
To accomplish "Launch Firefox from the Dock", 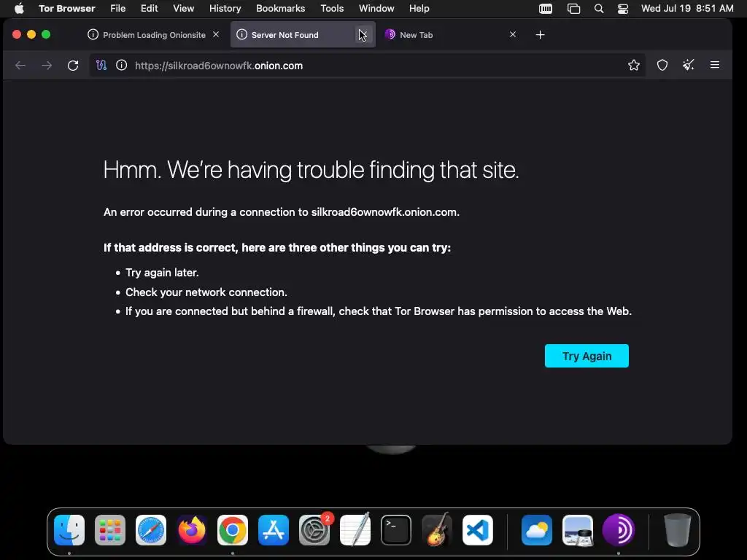I will click(192, 530).
